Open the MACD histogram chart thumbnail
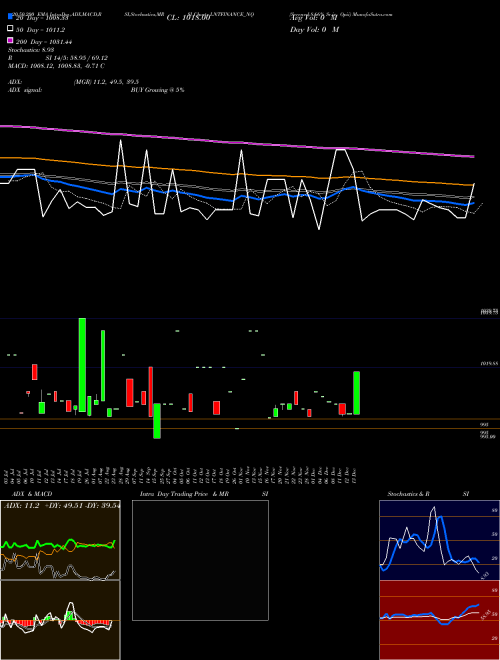The height and width of the screenshot is (660, 500). [60, 620]
